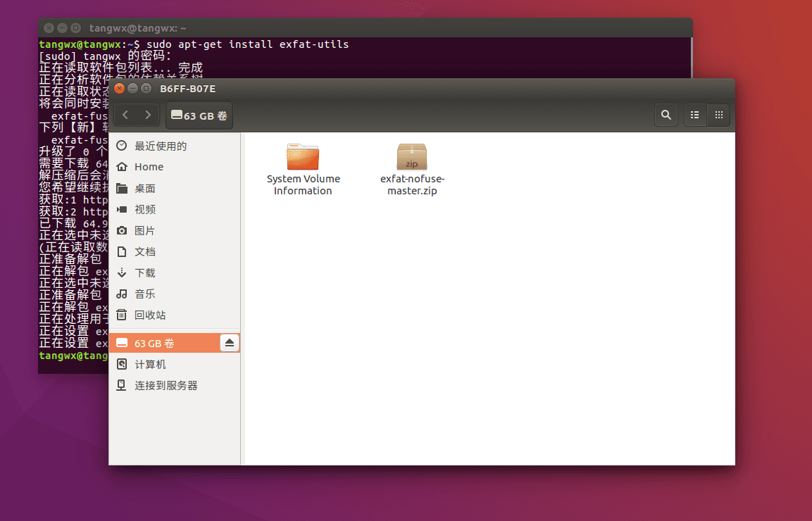Screen dimensions: 812x521
Task: Open the 桌面 folder in sidebar
Action: (x=145, y=188)
